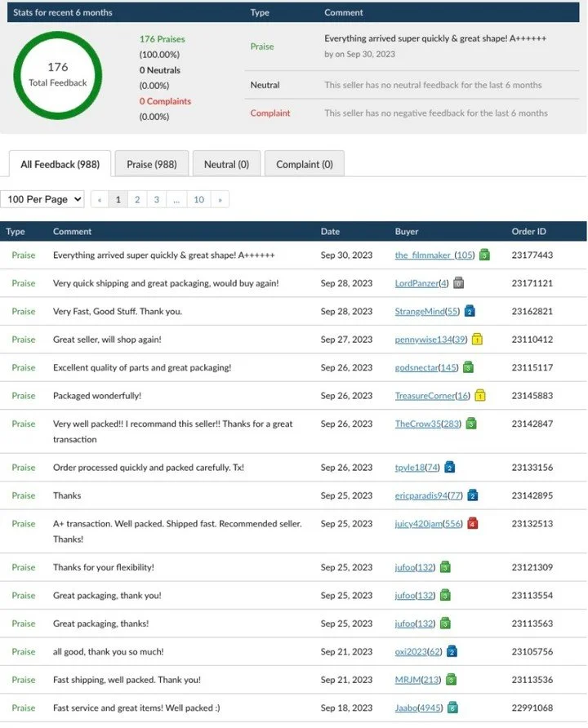The width and height of the screenshot is (588, 728).
Task: Go to page 2 of feedback
Action: coord(137,200)
